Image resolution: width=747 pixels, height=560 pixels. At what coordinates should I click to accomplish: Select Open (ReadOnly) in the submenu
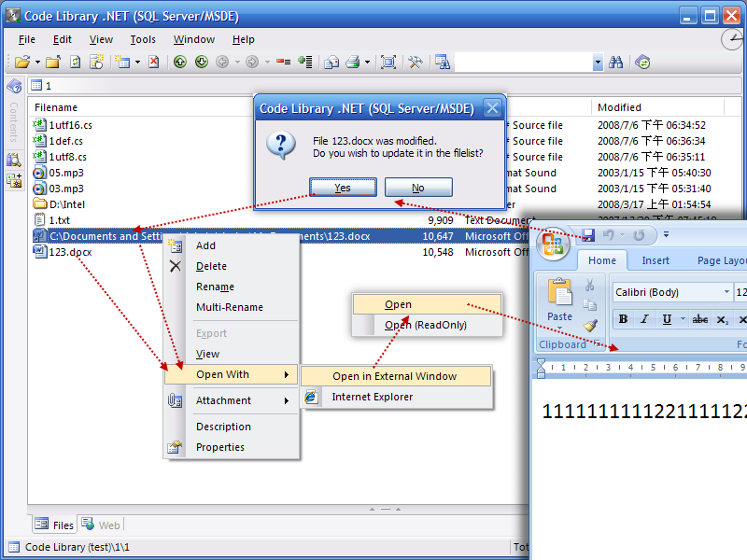(x=427, y=325)
